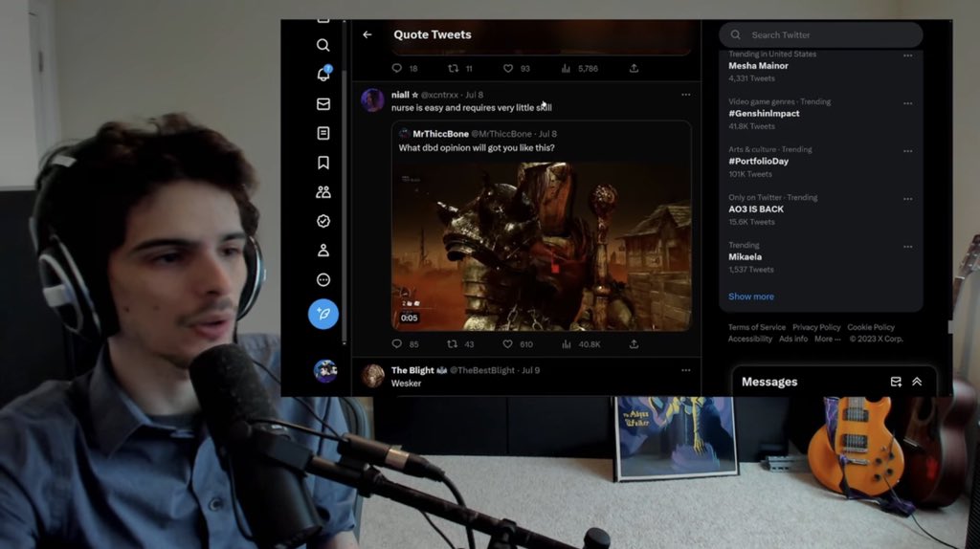Open options for AO3 IS BACK trend

(x=907, y=199)
